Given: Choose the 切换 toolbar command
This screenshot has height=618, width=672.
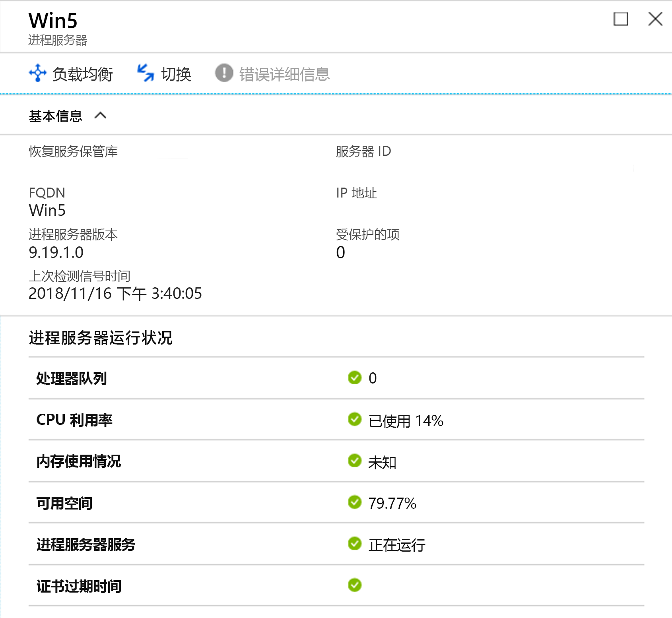Looking at the screenshot, I should coord(176,74).
